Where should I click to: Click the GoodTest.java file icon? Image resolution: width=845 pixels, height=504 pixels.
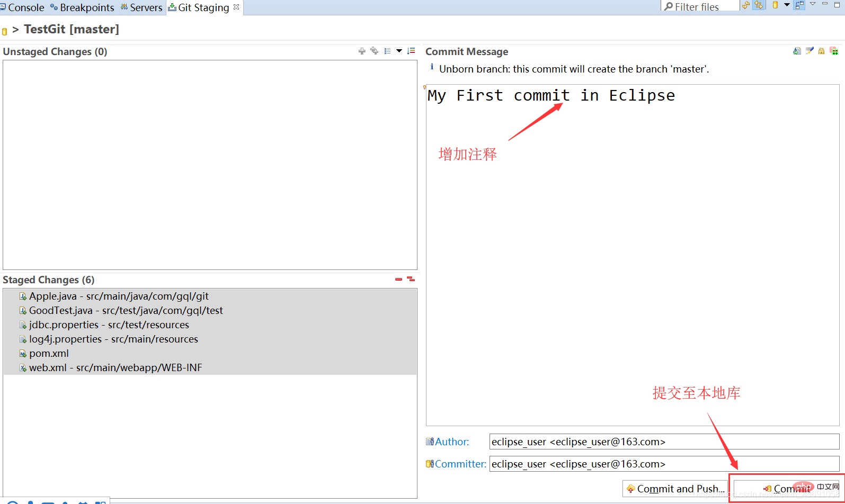[23, 311]
